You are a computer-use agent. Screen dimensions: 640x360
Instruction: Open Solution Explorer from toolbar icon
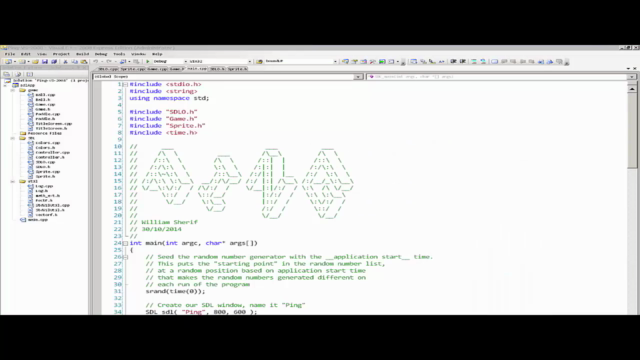coord(345,62)
